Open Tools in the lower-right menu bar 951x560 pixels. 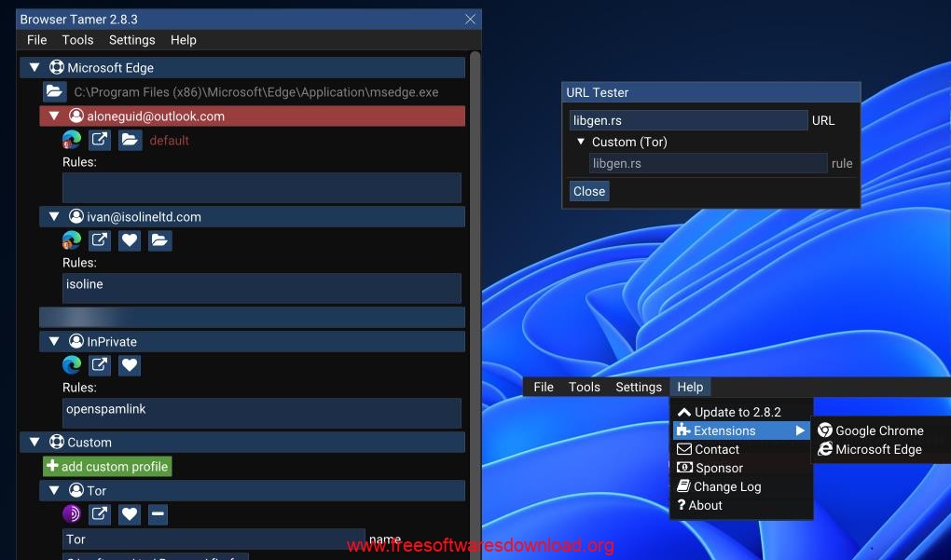tap(584, 387)
